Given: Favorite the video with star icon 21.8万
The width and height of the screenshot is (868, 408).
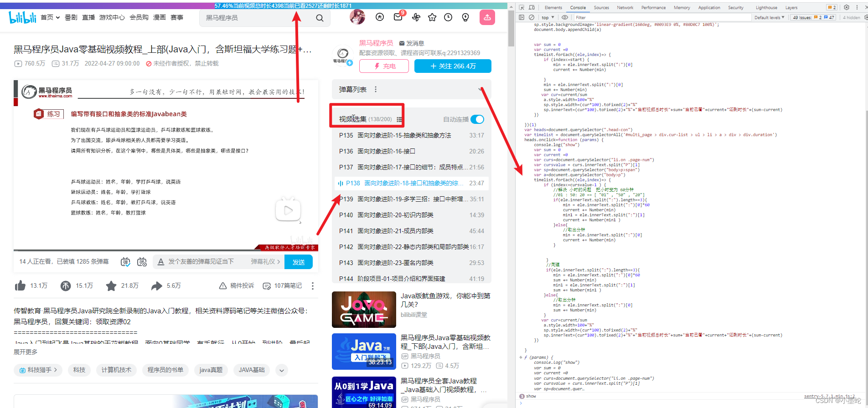Looking at the screenshot, I should [111, 286].
